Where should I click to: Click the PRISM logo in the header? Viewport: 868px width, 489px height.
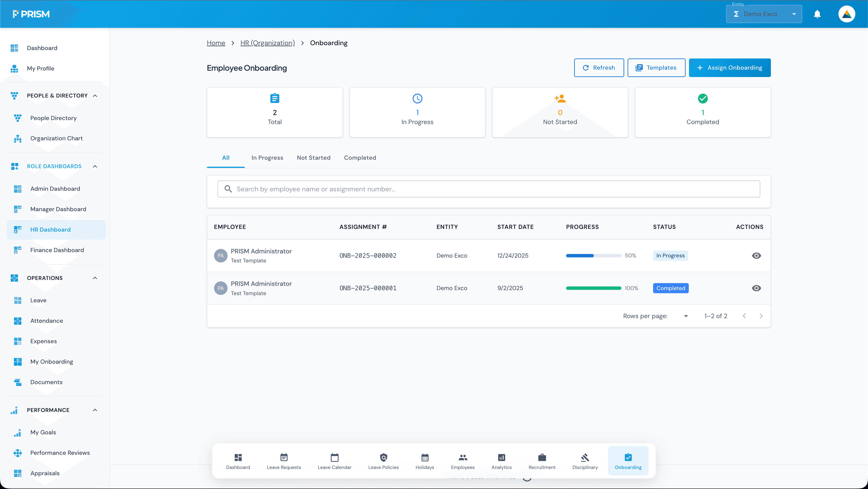pos(31,14)
